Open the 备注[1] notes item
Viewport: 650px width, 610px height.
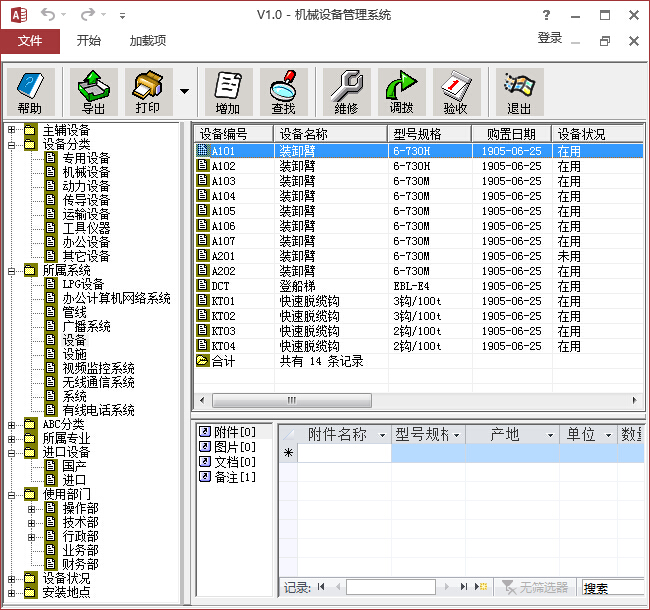point(234,477)
